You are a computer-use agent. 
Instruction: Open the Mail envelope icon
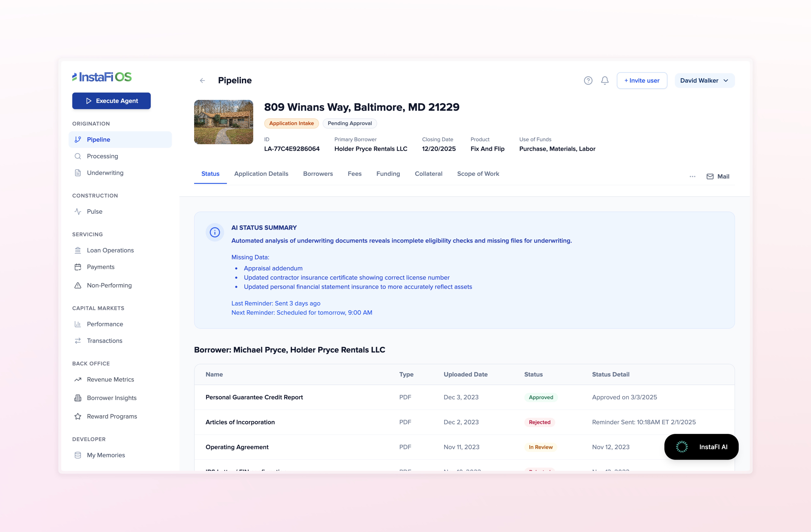point(710,176)
